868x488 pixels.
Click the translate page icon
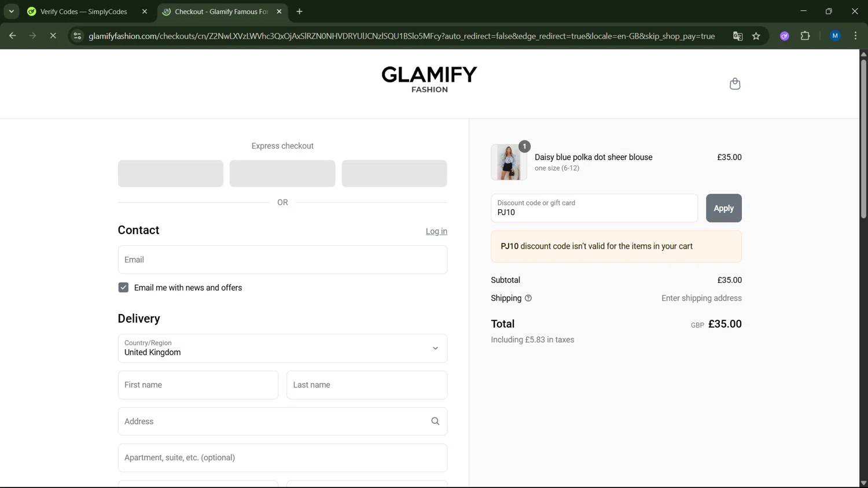pyautogui.click(x=738, y=36)
